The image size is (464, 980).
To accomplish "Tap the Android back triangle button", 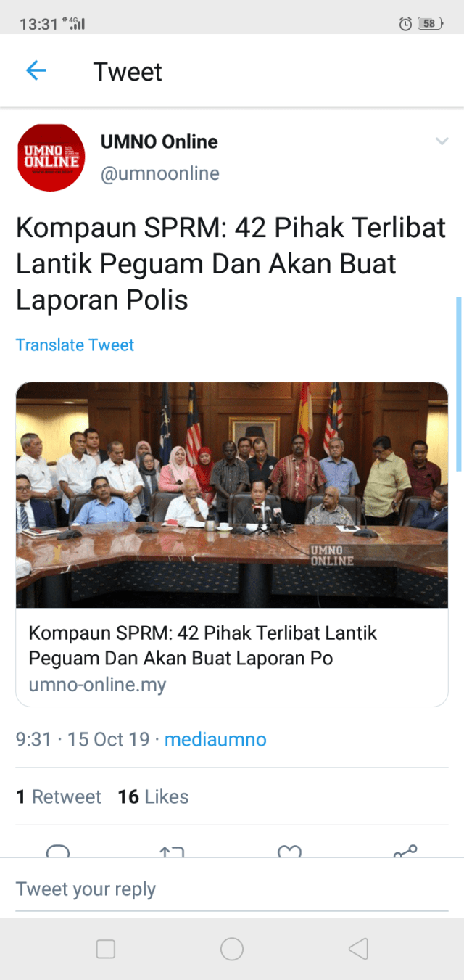I will point(358,949).
